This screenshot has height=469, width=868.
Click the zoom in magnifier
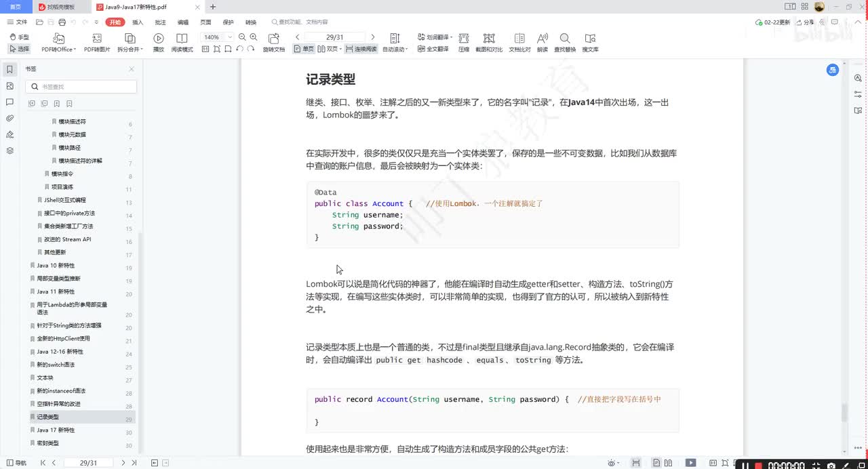click(x=253, y=37)
